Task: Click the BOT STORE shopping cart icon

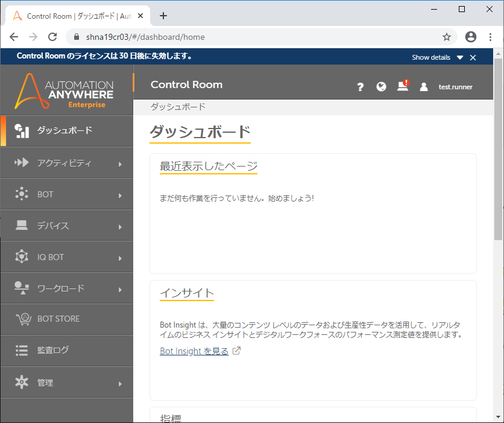Action: tap(24, 319)
